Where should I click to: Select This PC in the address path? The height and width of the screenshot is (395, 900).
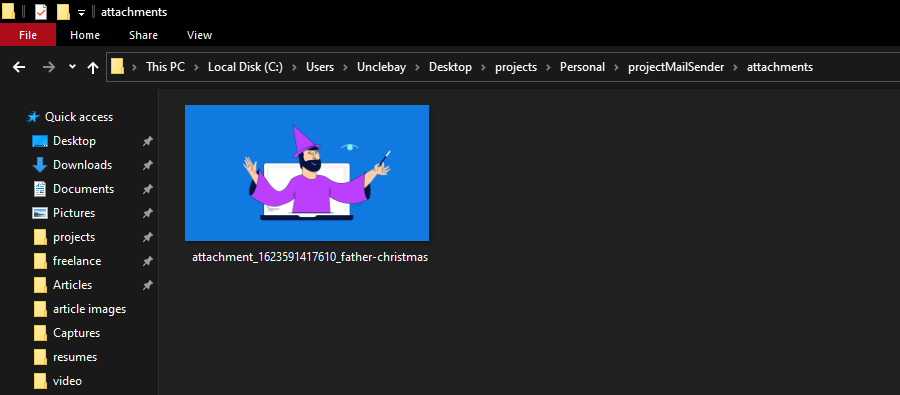(x=165, y=67)
